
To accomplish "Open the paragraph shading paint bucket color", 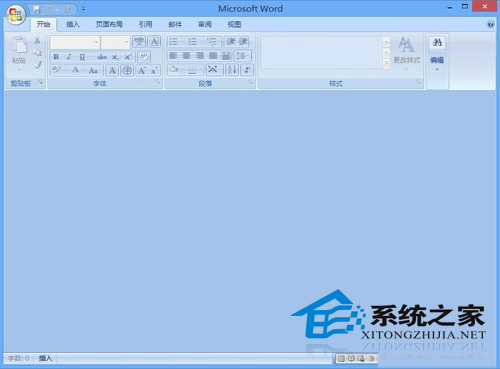I will point(175,70).
